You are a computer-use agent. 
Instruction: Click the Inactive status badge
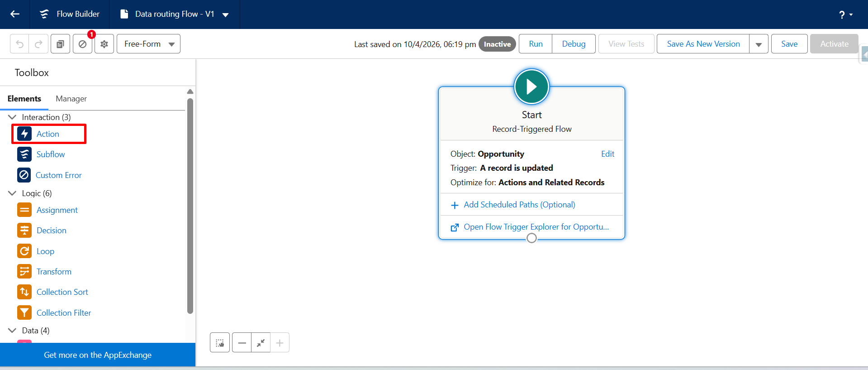(497, 44)
